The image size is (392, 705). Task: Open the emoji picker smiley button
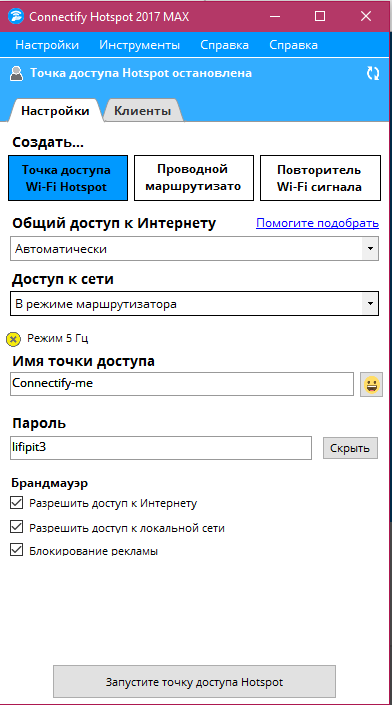(x=371, y=384)
